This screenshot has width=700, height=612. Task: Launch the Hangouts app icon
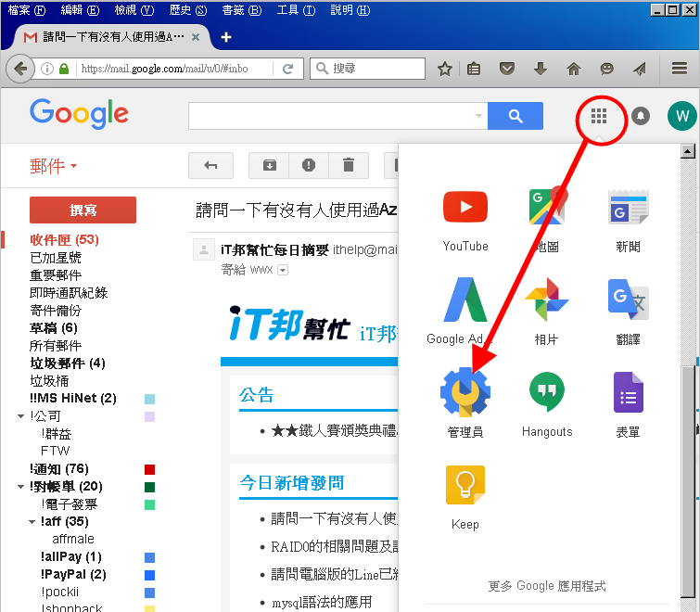pyautogui.click(x=547, y=392)
